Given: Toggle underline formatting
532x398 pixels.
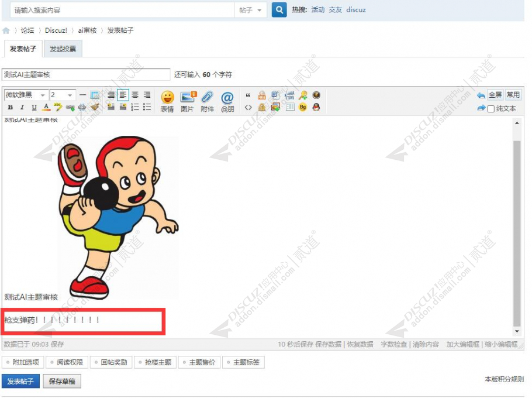Looking at the screenshot, I should (34, 107).
